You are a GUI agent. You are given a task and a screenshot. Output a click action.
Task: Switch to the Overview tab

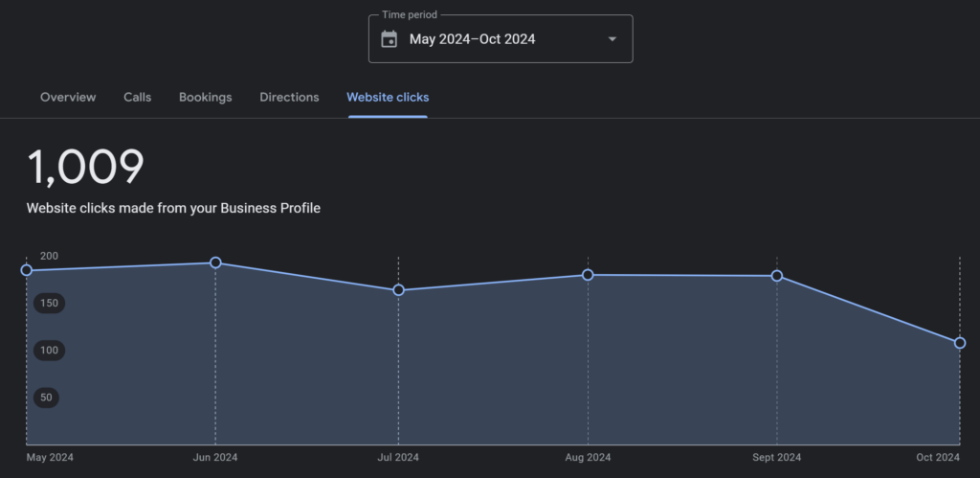click(68, 97)
